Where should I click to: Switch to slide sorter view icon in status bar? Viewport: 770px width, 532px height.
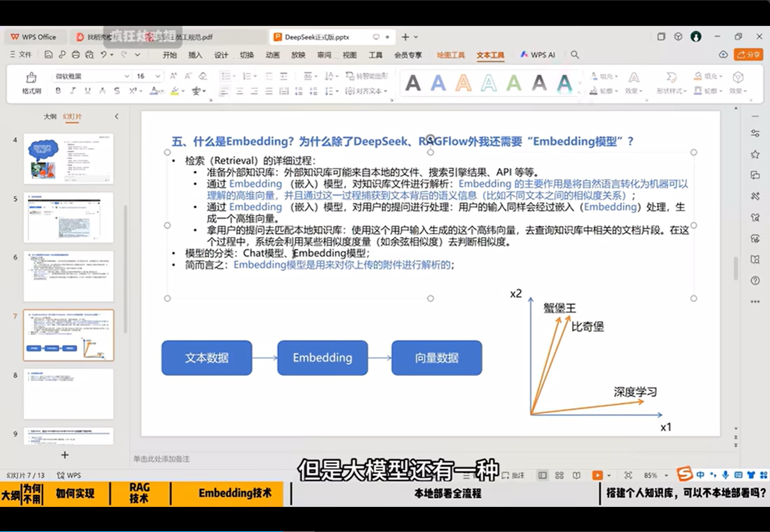pyautogui.click(x=559, y=475)
